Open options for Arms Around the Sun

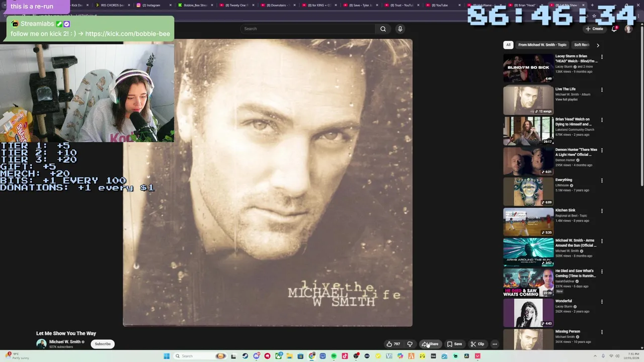pos(602,241)
